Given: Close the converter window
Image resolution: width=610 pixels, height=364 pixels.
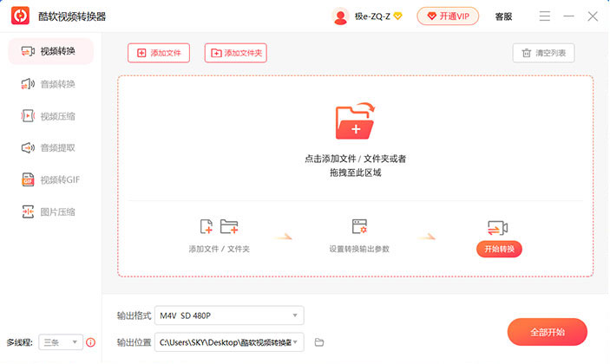Looking at the screenshot, I should [593, 16].
